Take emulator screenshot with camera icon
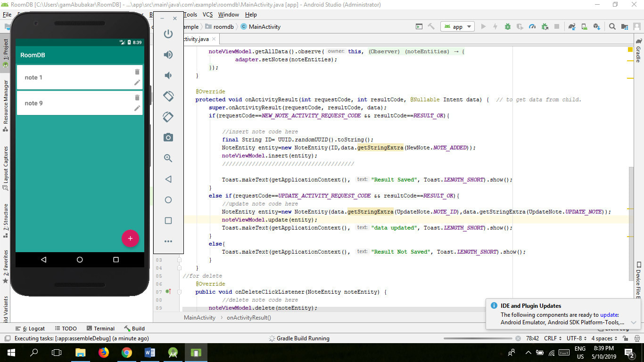This screenshot has height=362, width=644. click(x=168, y=138)
